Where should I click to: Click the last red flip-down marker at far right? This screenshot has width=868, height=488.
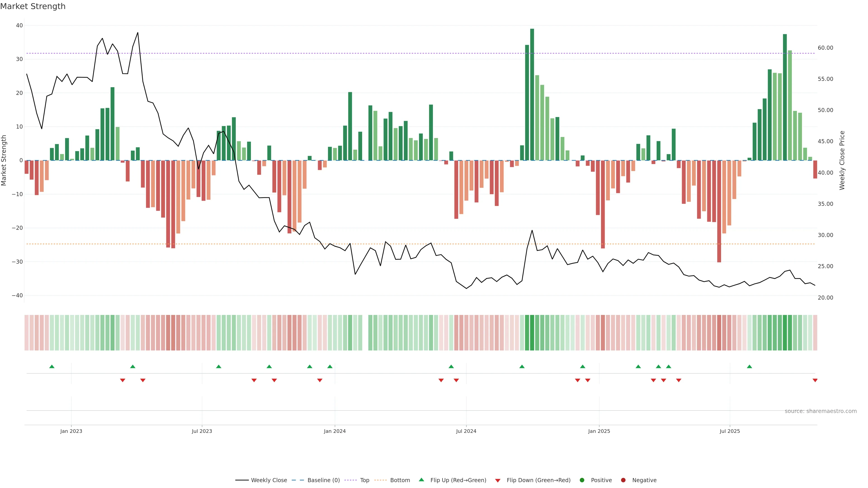[x=815, y=380]
